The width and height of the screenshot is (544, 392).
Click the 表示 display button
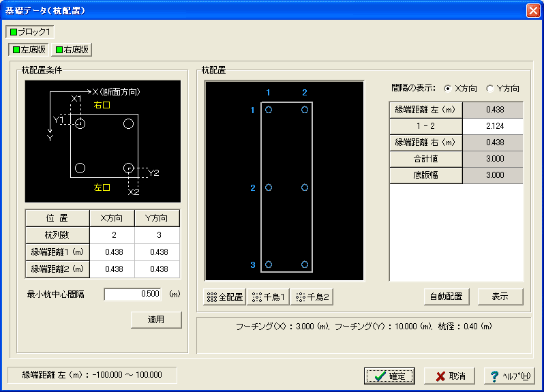coord(500,297)
